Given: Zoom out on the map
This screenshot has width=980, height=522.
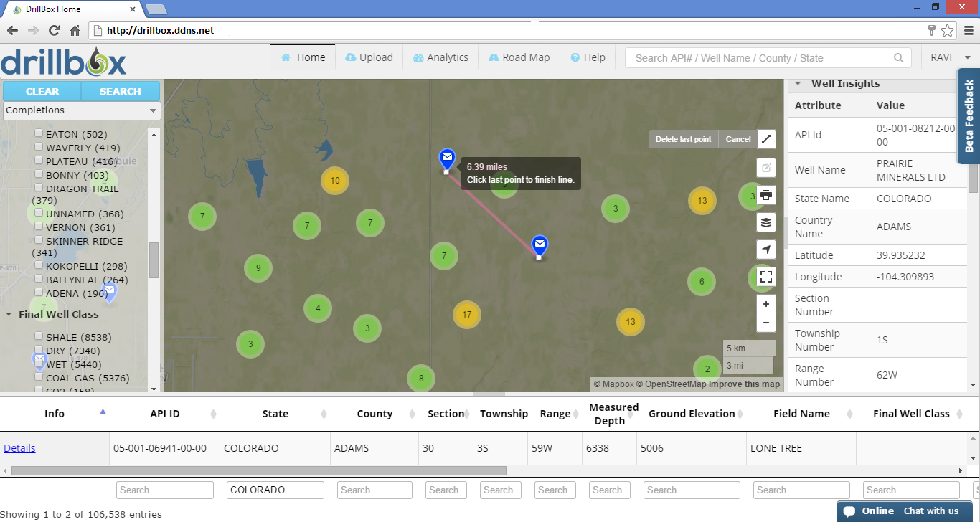Looking at the screenshot, I should 766,323.
